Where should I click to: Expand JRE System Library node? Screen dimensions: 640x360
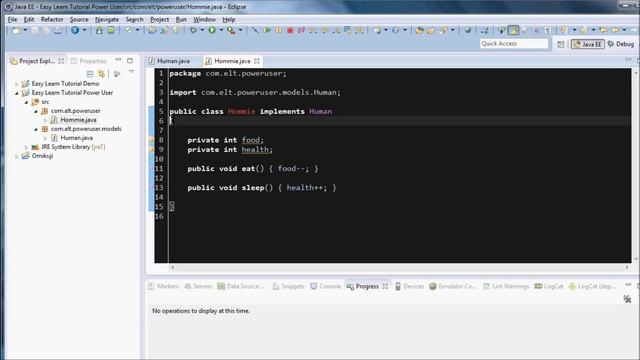(x=27, y=147)
